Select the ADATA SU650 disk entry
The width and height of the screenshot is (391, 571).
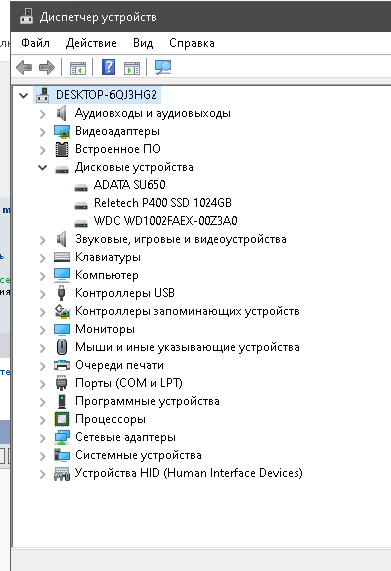click(130, 185)
